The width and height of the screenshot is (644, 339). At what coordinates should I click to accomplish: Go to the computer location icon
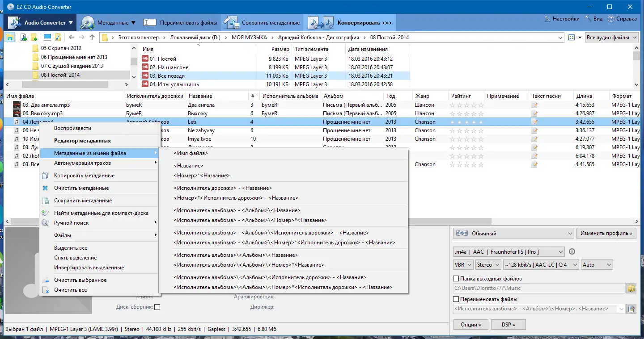point(47,38)
